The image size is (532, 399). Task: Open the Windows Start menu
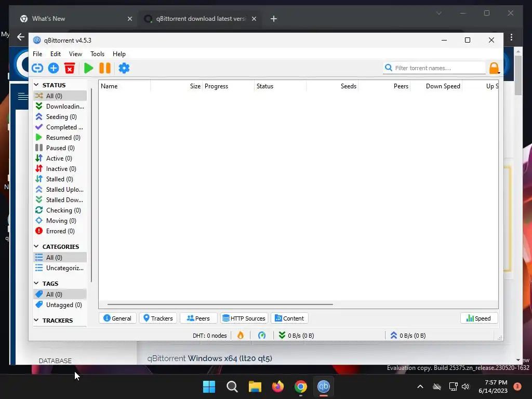(x=209, y=387)
